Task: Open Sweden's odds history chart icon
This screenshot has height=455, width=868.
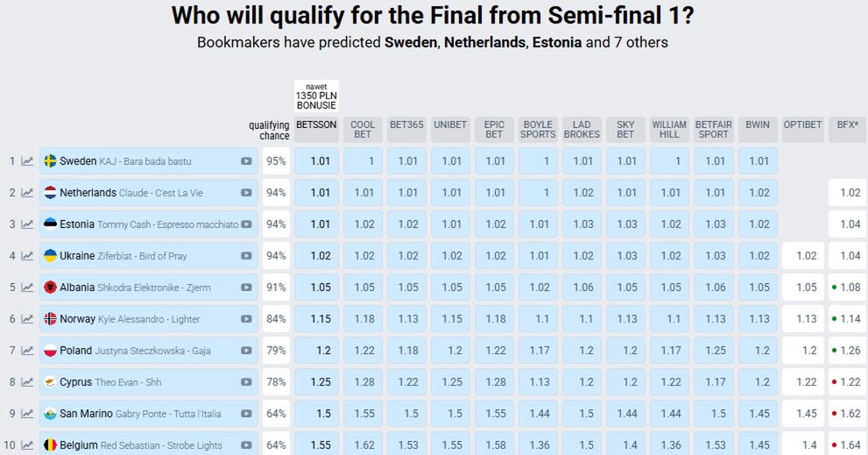Action: click(x=27, y=161)
